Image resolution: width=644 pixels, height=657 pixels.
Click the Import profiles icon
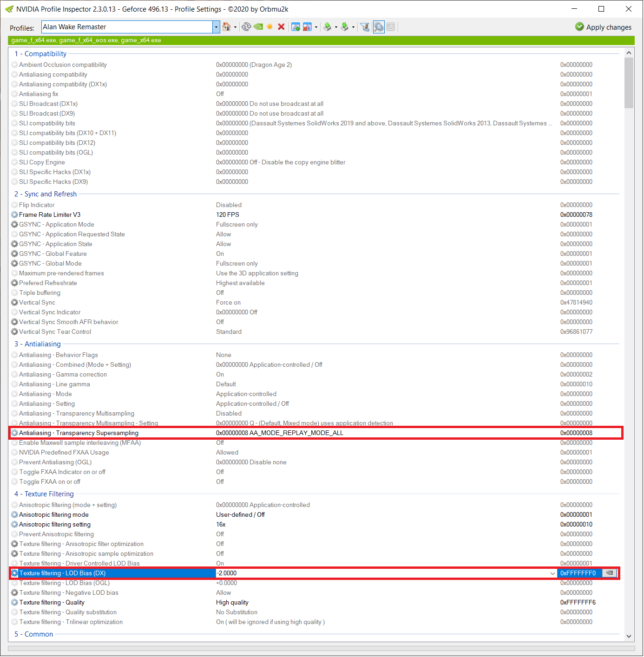click(x=345, y=27)
